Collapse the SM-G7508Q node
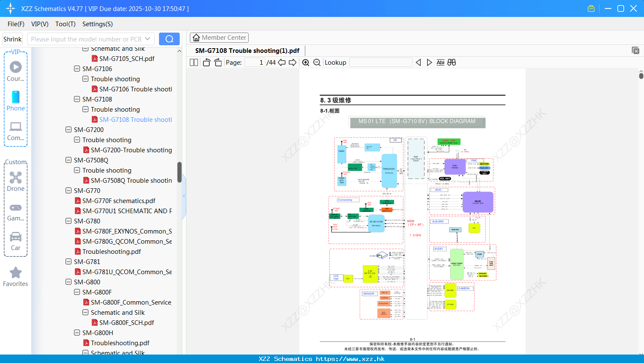The height and width of the screenshot is (363, 644). point(69,160)
